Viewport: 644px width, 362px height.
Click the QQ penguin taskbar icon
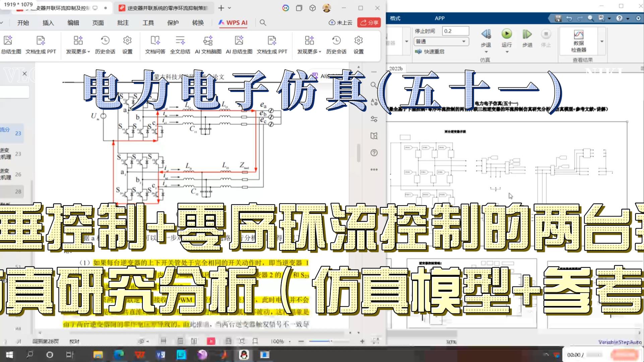(x=244, y=355)
